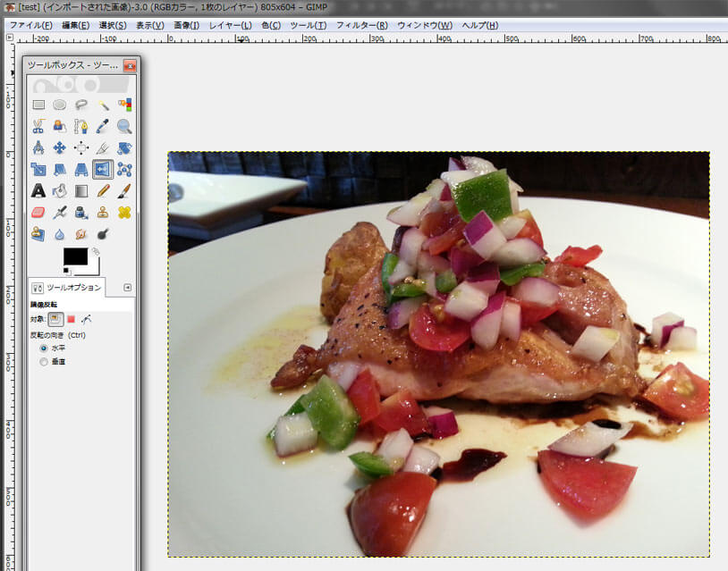The width and height of the screenshot is (728, 571).
Task: Set flip target to layer
Action: pyautogui.click(x=55, y=319)
